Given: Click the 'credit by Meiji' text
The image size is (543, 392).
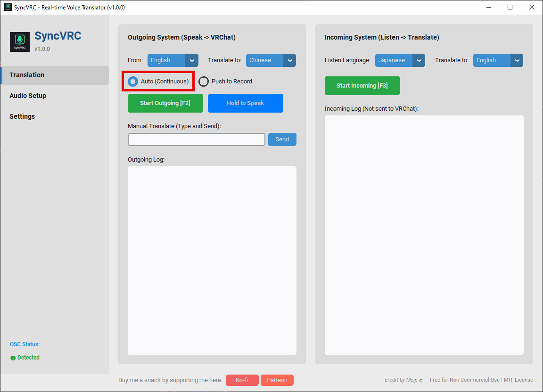Looking at the screenshot, I should (x=403, y=380).
